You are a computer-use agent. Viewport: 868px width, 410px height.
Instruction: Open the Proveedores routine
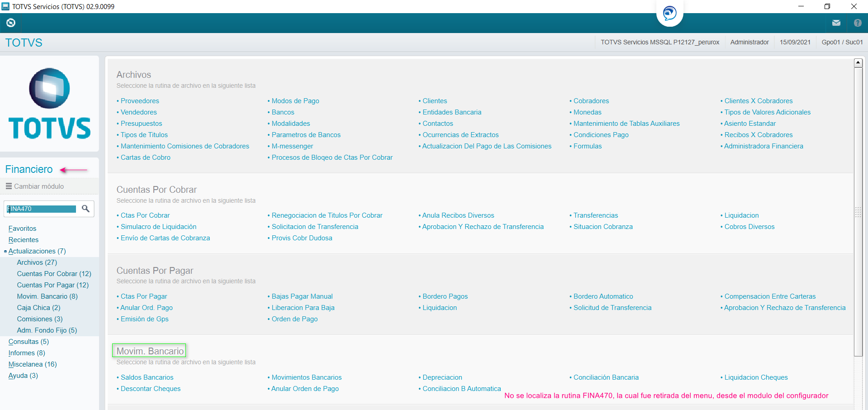click(140, 101)
